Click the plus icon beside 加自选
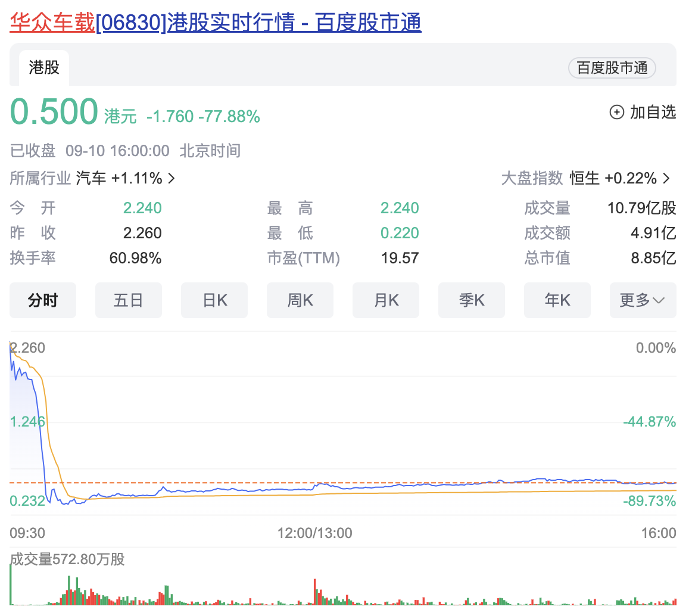The width and height of the screenshot is (692, 616). point(616,112)
